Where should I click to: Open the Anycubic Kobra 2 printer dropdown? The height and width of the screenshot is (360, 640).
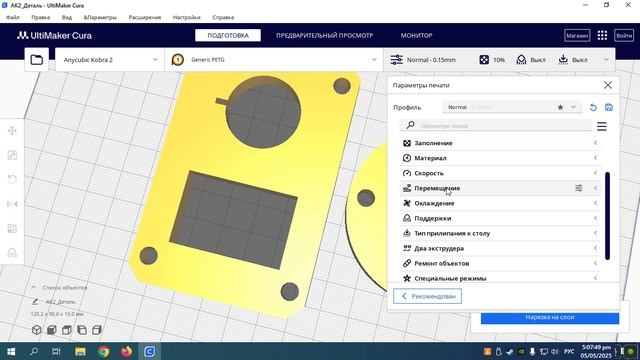[x=110, y=60]
